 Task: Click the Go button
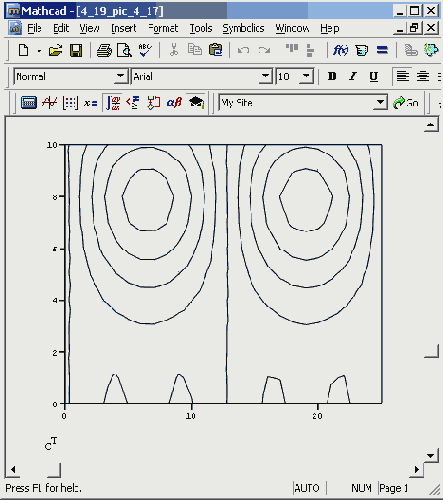pyautogui.click(x=406, y=103)
